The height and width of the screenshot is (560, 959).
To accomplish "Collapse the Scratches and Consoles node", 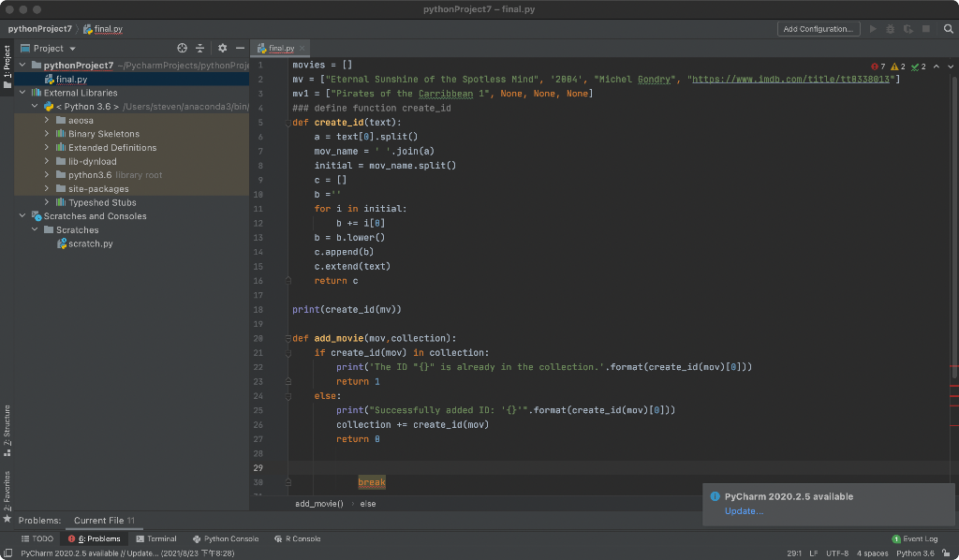I will [x=22, y=216].
